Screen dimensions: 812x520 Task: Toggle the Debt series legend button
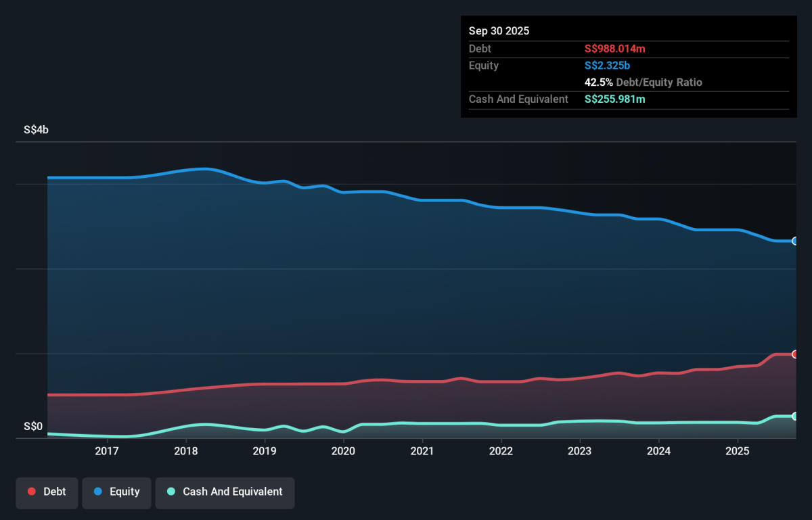coord(47,492)
